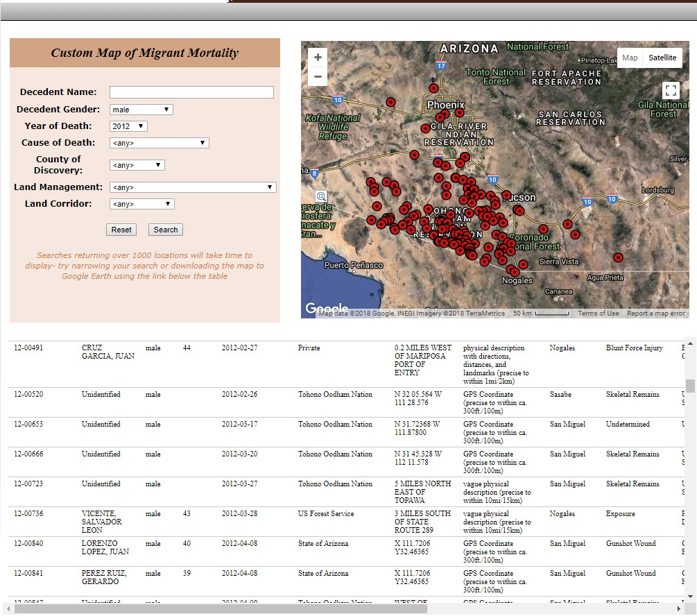Click the horizontal scrollbar thumb at bottom
697x616 pixels.
click(220, 608)
